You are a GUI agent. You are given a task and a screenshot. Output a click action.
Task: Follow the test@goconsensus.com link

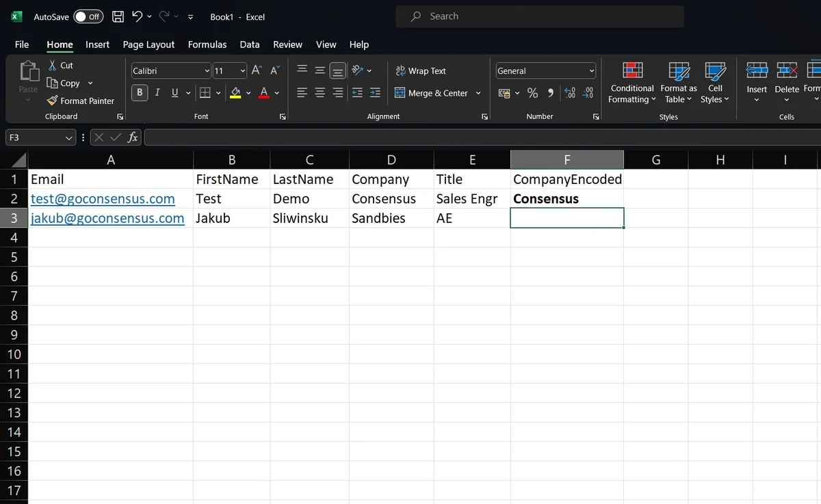pos(103,199)
